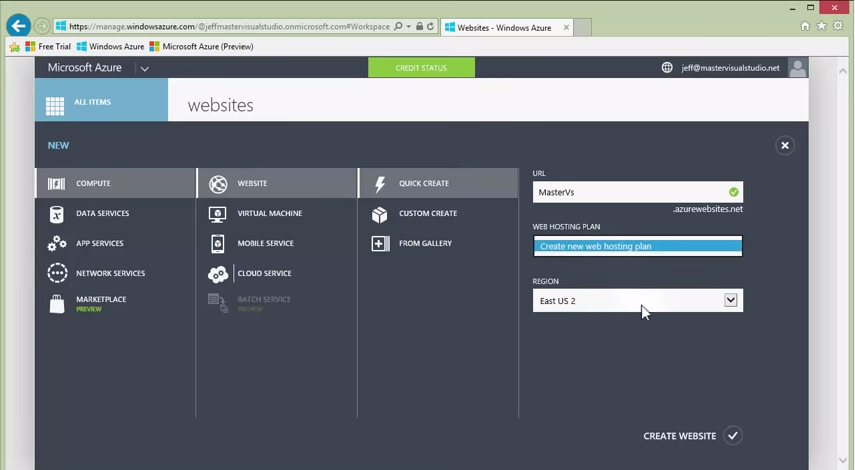Refresh the page via address bar icon

pos(430,26)
